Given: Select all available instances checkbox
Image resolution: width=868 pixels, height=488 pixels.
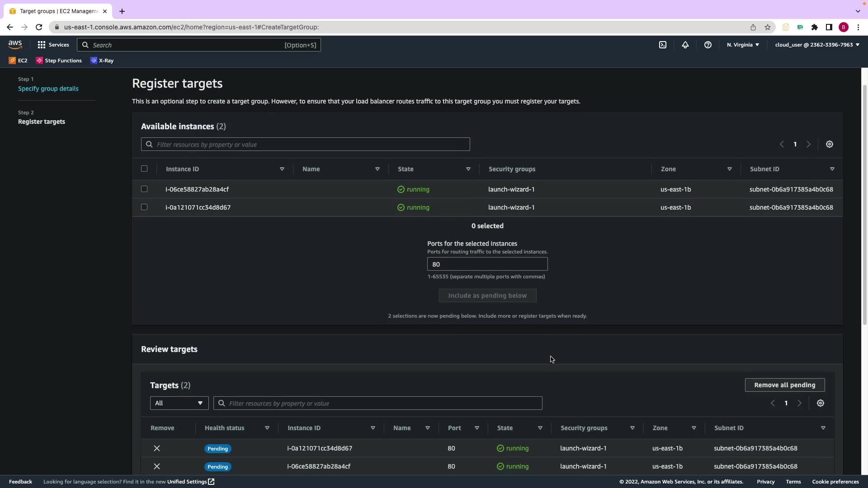Looking at the screenshot, I should point(144,169).
